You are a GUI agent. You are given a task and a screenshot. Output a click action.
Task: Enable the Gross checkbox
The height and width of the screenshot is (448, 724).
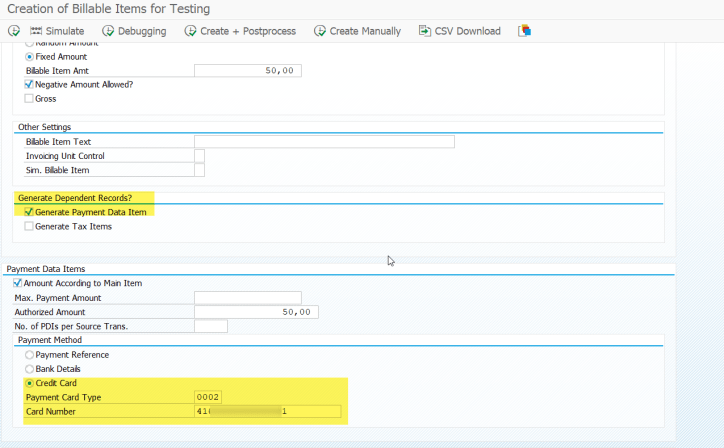pyautogui.click(x=29, y=98)
